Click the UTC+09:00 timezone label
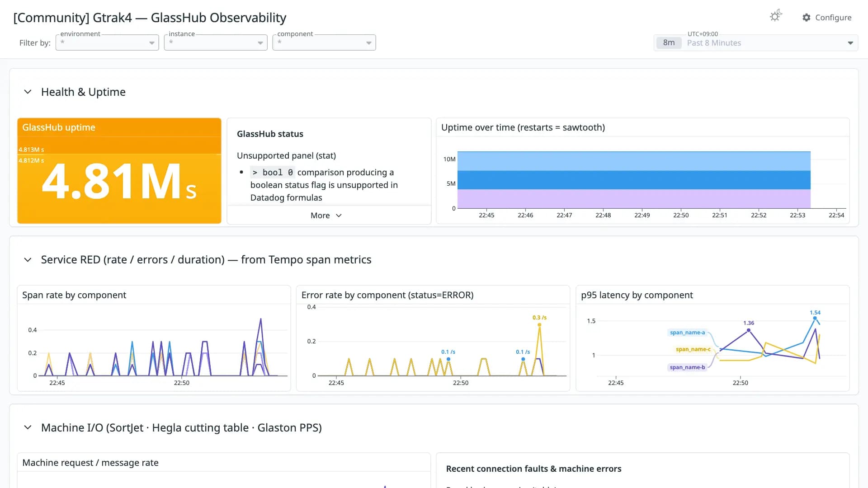 [x=703, y=34]
